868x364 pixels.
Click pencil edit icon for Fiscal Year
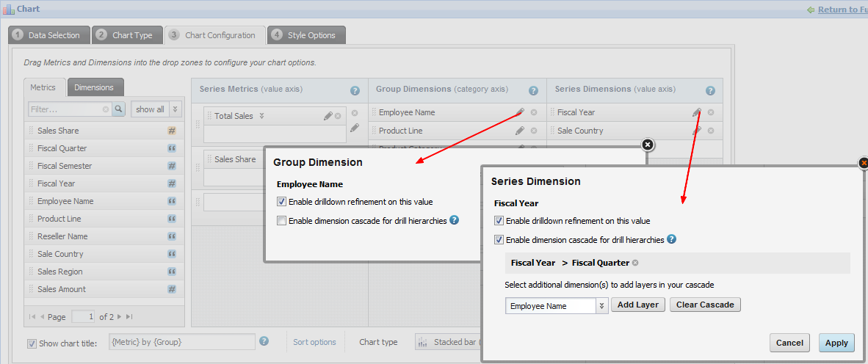coord(696,112)
